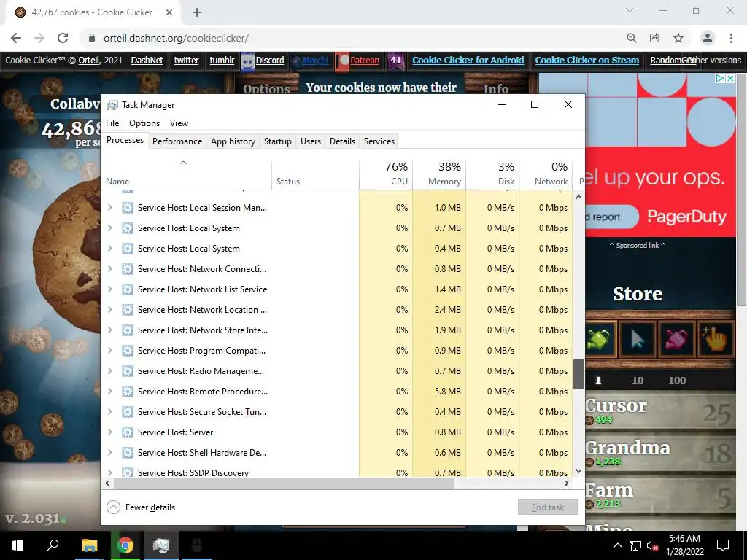
Task: Switch to the App history tab
Action: pos(233,141)
